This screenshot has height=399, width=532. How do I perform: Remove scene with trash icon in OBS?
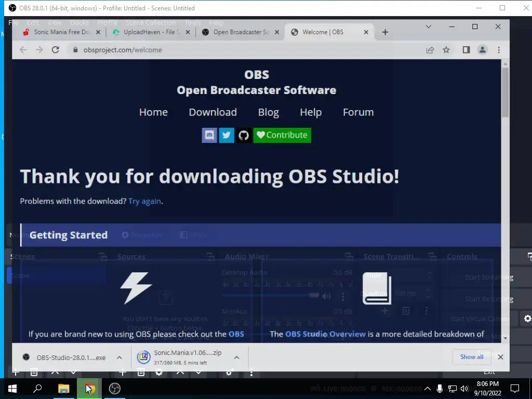[x=34, y=372]
